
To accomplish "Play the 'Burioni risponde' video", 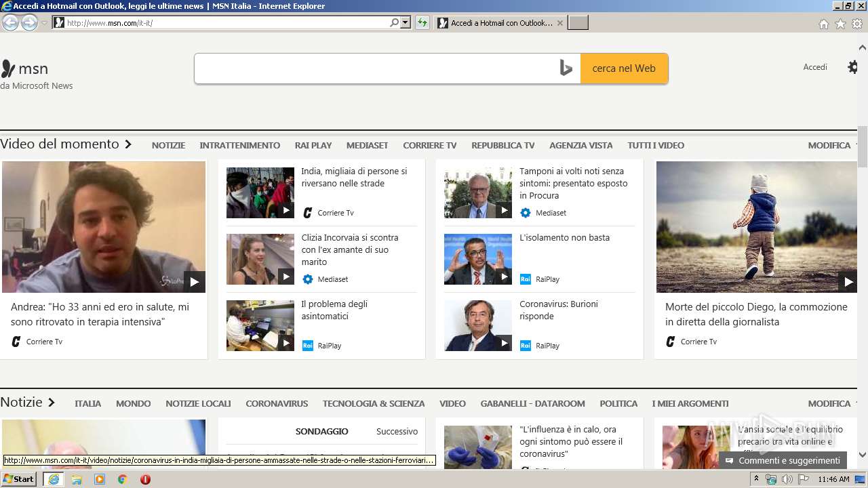I will pos(478,325).
